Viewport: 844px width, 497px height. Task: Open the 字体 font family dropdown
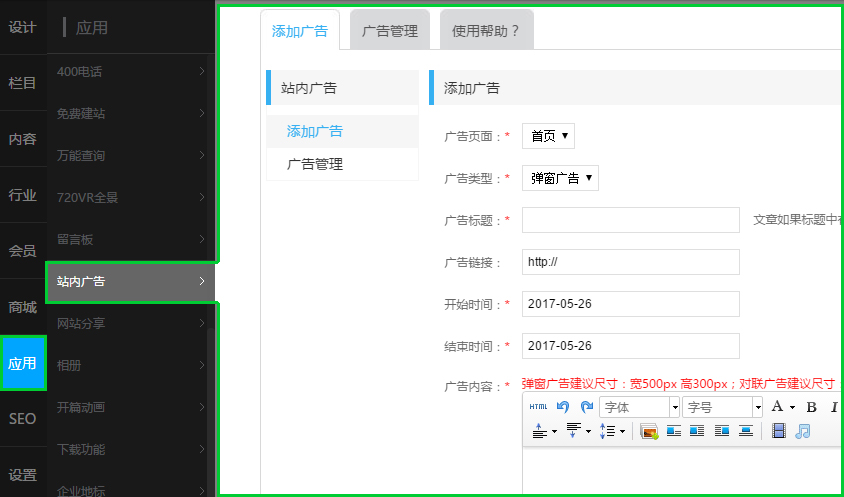coord(640,407)
